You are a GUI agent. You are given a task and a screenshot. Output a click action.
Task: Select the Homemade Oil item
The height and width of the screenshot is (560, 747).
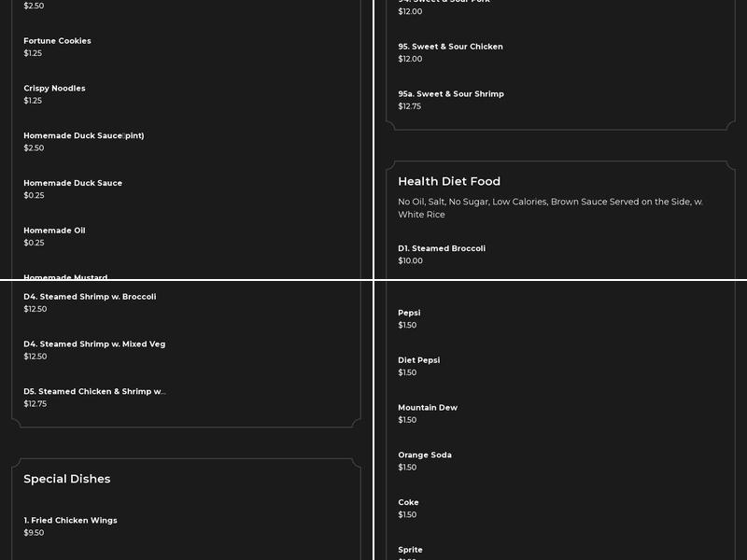(54, 231)
